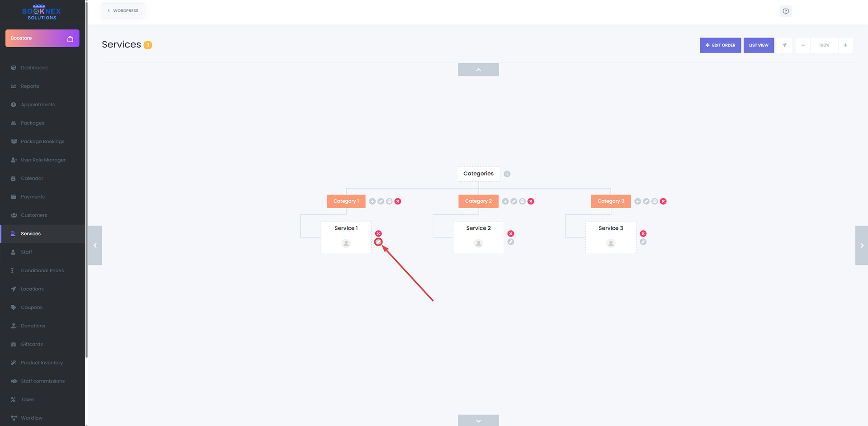868x426 pixels.
Task: Click the EDIT ORDER button
Action: pos(720,45)
